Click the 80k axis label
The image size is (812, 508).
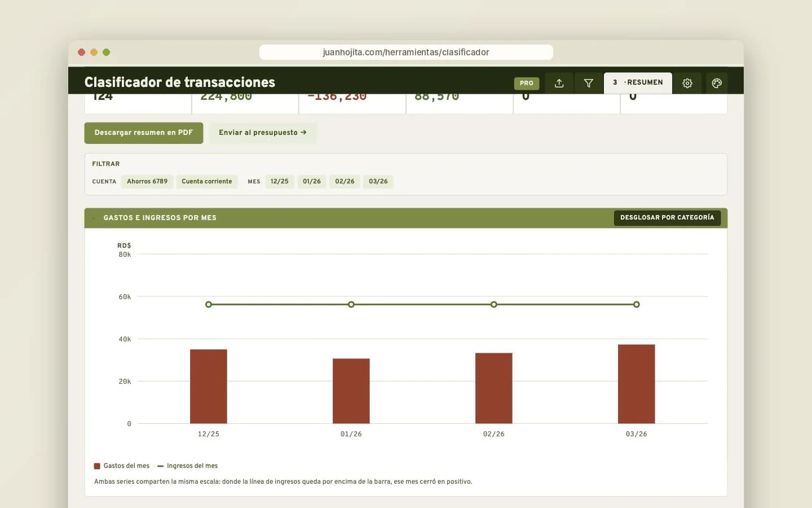click(x=125, y=255)
